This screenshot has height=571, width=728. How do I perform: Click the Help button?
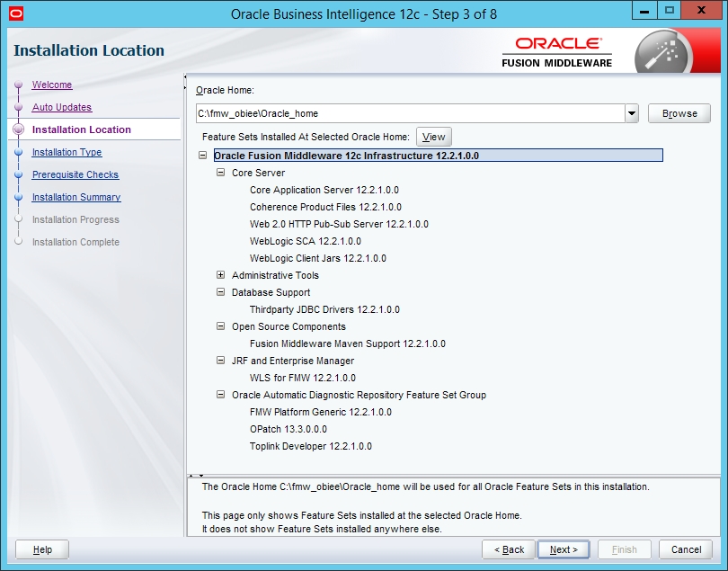click(x=42, y=549)
